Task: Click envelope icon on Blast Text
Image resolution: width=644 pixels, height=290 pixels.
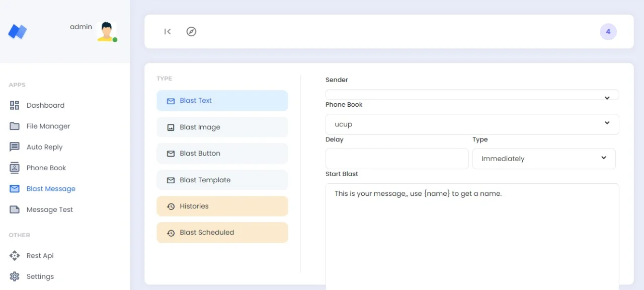Action: coord(171,101)
